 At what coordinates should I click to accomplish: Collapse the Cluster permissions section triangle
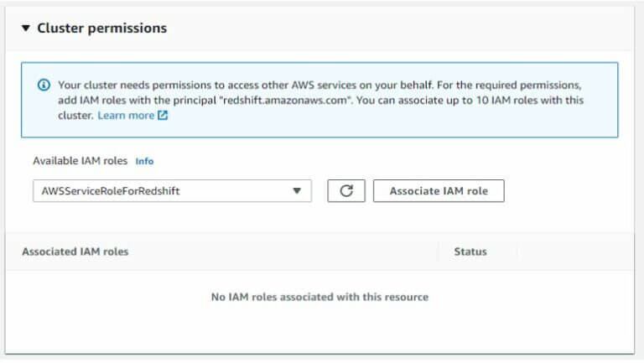coord(25,29)
